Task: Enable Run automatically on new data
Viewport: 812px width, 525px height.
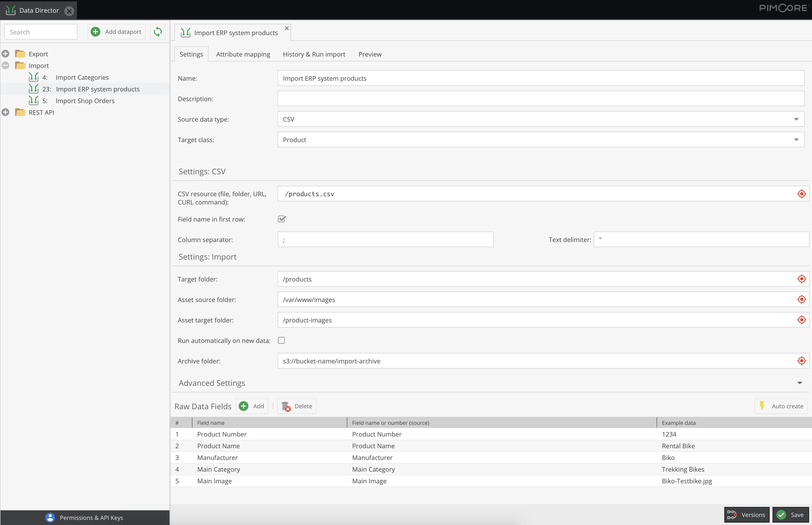Action: click(x=281, y=340)
